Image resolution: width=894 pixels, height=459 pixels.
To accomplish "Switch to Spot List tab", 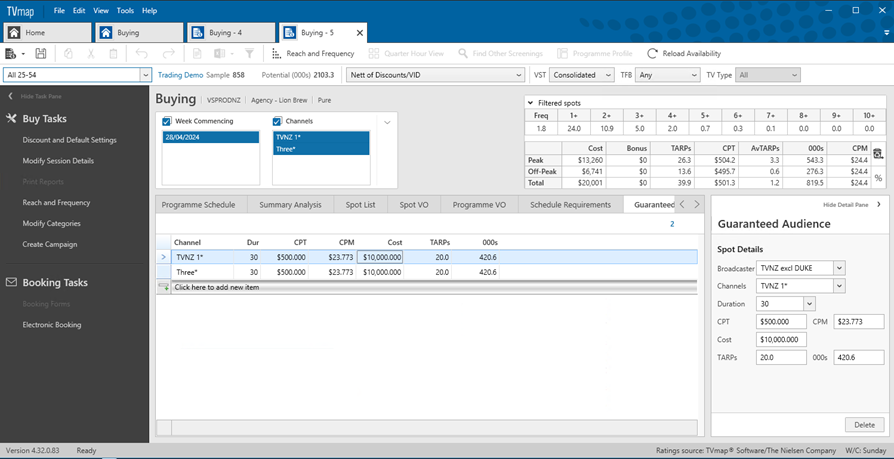I will (x=360, y=205).
